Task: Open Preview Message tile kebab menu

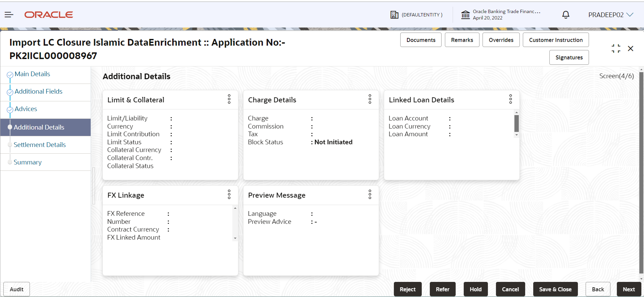Action: coord(370,194)
